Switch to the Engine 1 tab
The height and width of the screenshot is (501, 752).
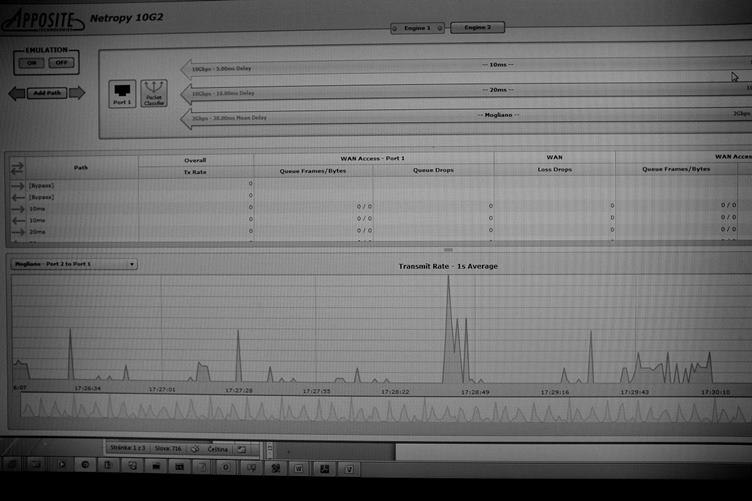pos(417,28)
